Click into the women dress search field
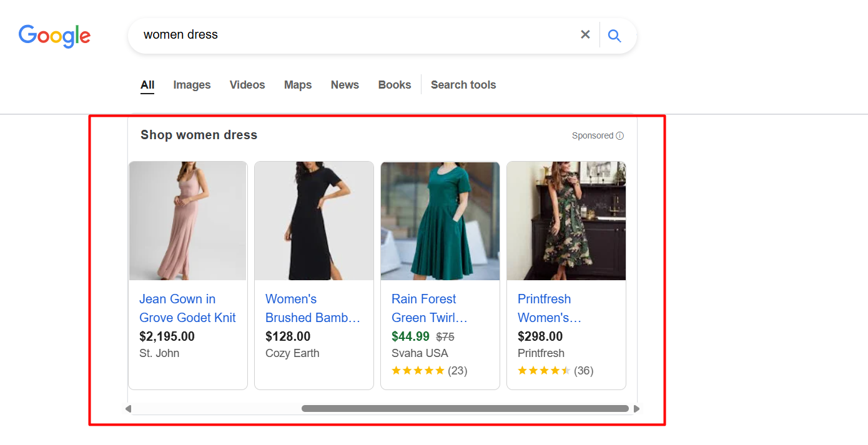This screenshot has width=868, height=445. coord(350,35)
